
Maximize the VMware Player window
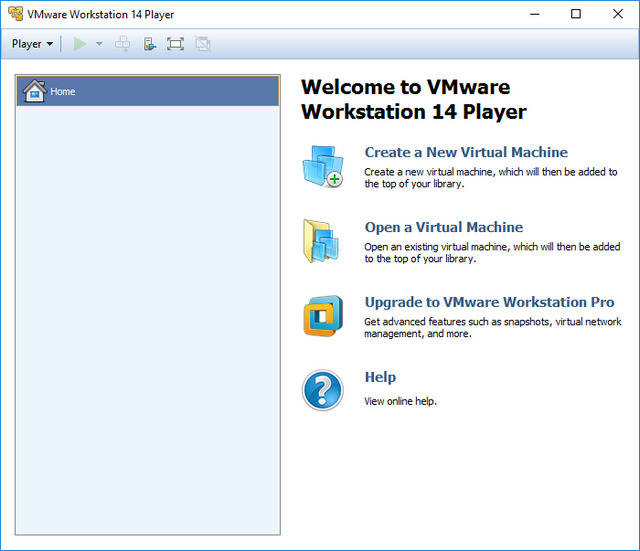pos(575,14)
